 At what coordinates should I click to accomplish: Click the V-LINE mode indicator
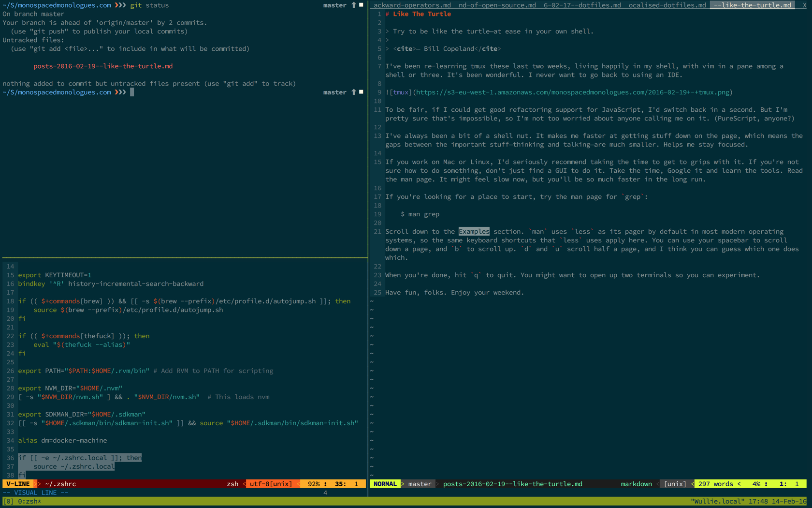[18, 484]
